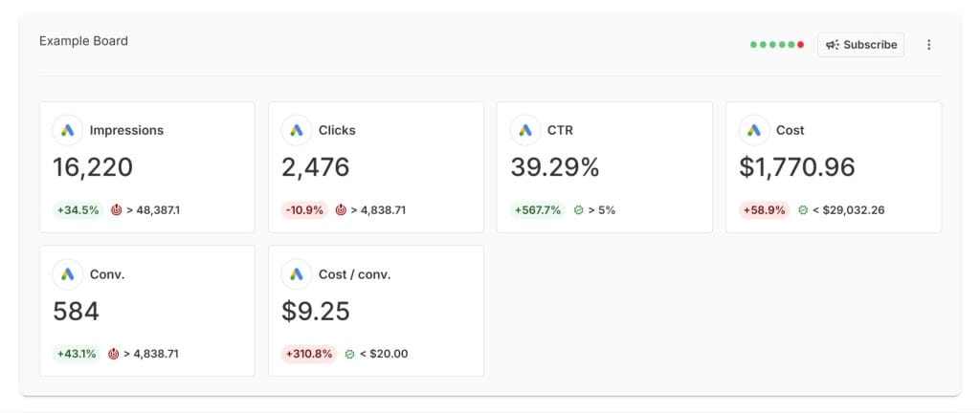The width and height of the screenshot is (980, 413).
Task: Click the first green status dot
Action: [x=753, y=45]
